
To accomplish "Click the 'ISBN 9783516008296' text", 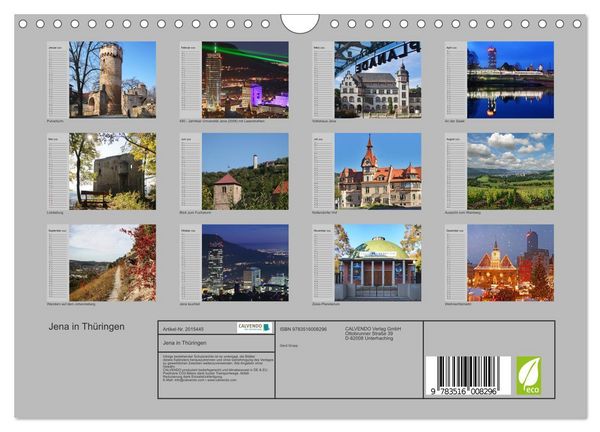I will pos(303,329).
